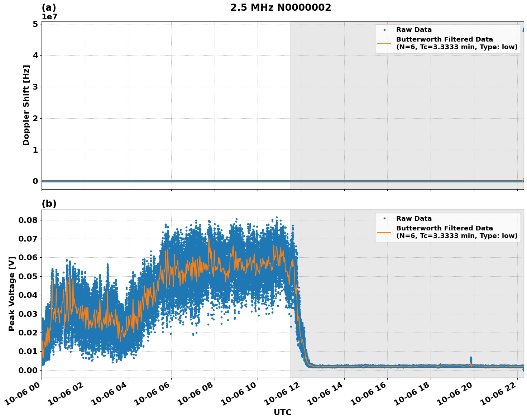Click the orange Butterworth line sample in top legend

click(x=385, y=43)
